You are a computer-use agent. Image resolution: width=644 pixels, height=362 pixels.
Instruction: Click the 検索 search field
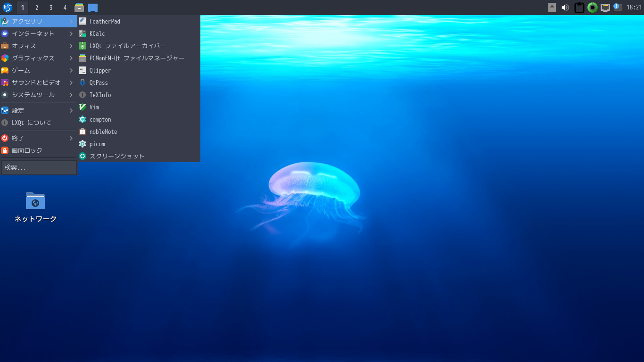point(39,167)
